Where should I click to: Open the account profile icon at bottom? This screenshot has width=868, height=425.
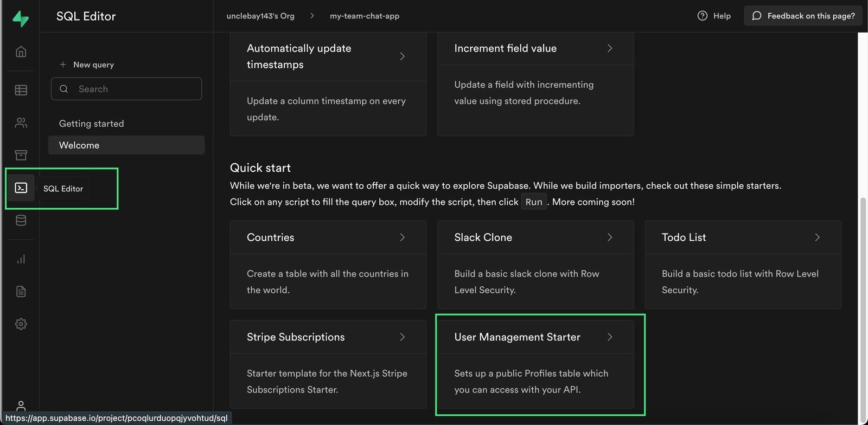20,407
